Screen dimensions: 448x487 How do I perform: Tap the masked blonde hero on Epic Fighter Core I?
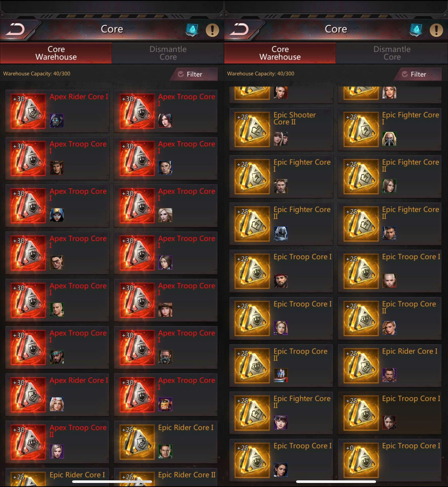(x=389, y=139)
